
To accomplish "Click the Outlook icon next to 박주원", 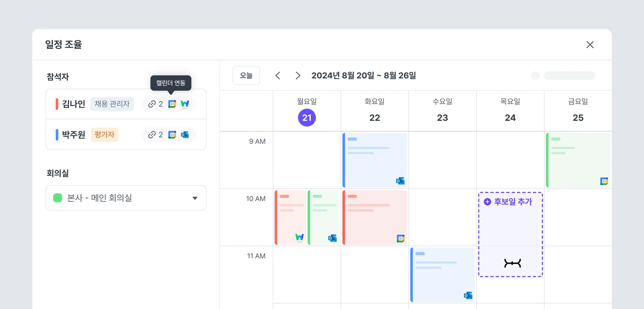I will [x=185, y=135].
